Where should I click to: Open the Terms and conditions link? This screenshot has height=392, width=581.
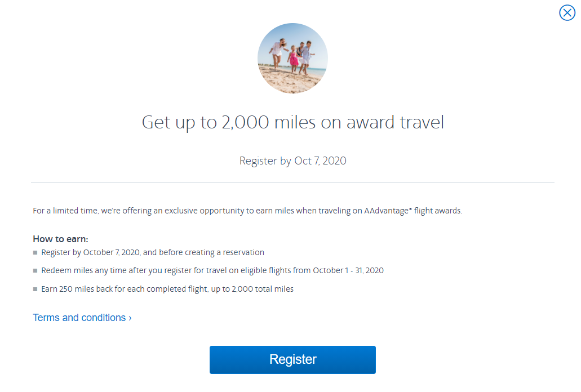[79, 318]
